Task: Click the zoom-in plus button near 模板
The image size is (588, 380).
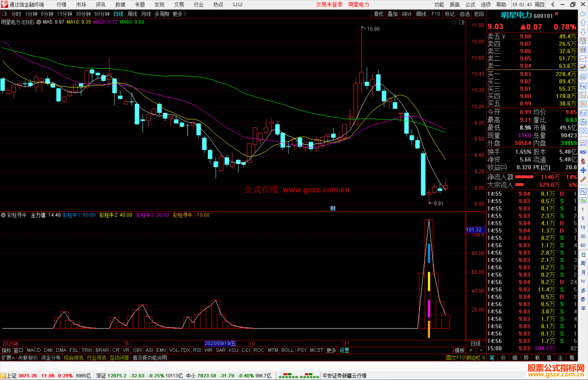Action: tap(471, 350)
